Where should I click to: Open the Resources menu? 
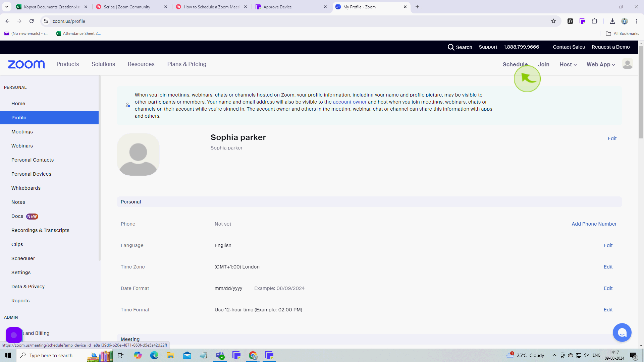tap(141, 64)
